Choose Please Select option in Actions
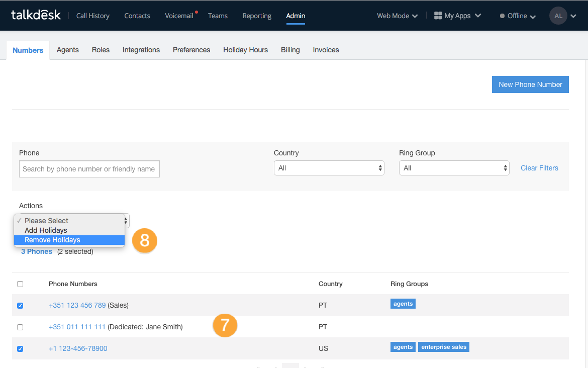Image resolution: width=588 pixels, height=368 pixels. tap(69, 221)
